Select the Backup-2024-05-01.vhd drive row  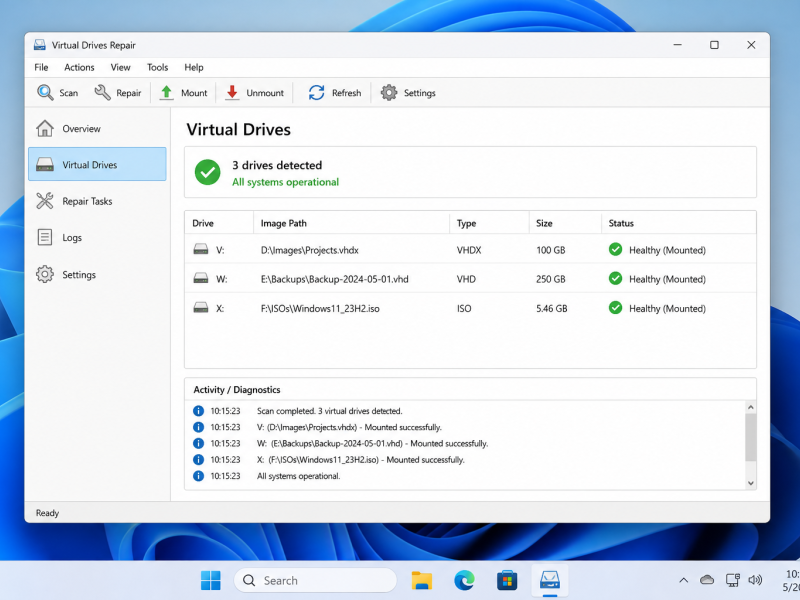coord(470,279)
